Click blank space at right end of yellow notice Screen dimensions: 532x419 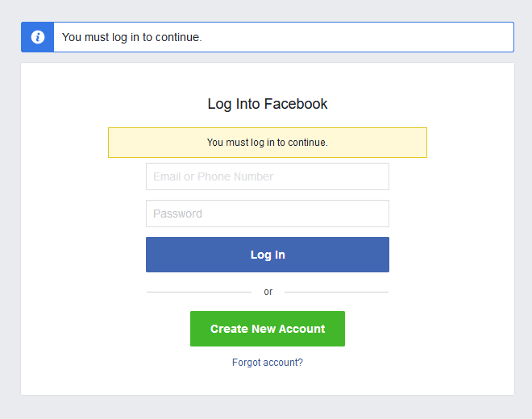click(x=395, y=143)
